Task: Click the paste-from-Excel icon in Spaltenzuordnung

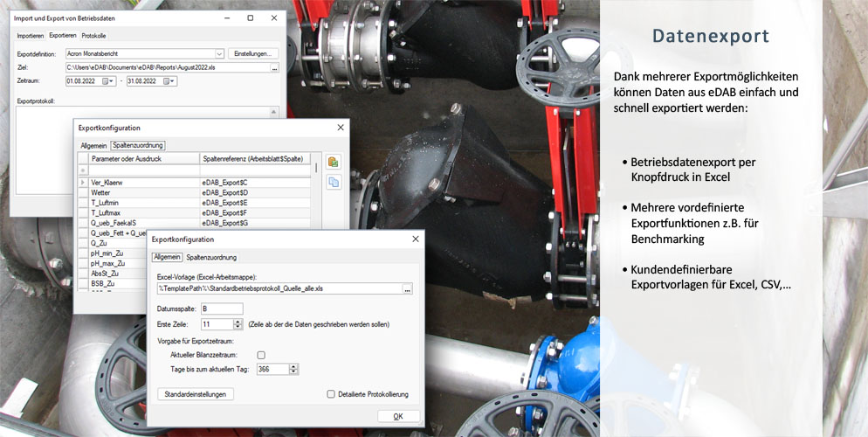Action: tap(334, 162)
